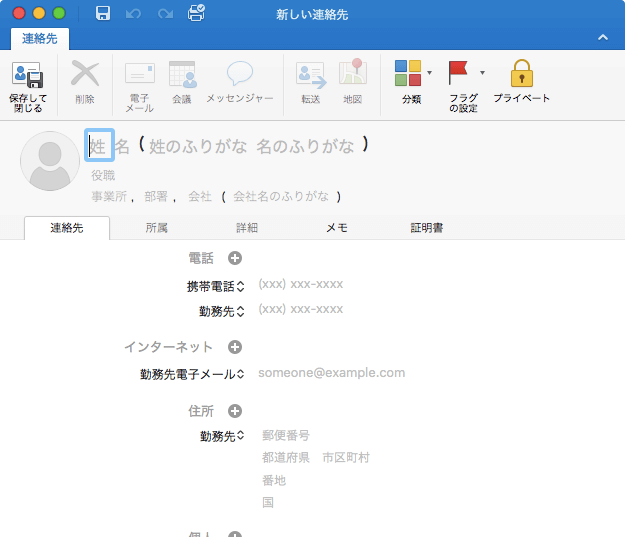
Task: Click the 地図 (Map) icon
Action: pyautogui.click(x=353, y=72)
